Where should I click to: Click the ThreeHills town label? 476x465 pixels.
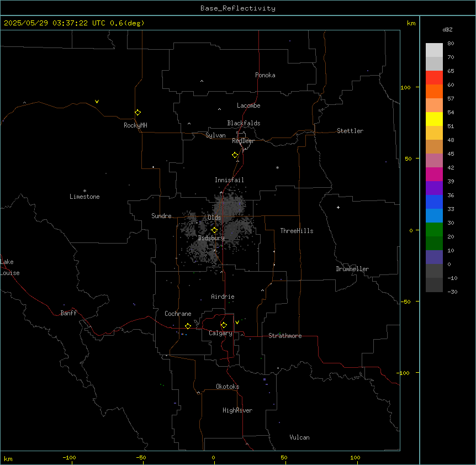tap(297, 231)
